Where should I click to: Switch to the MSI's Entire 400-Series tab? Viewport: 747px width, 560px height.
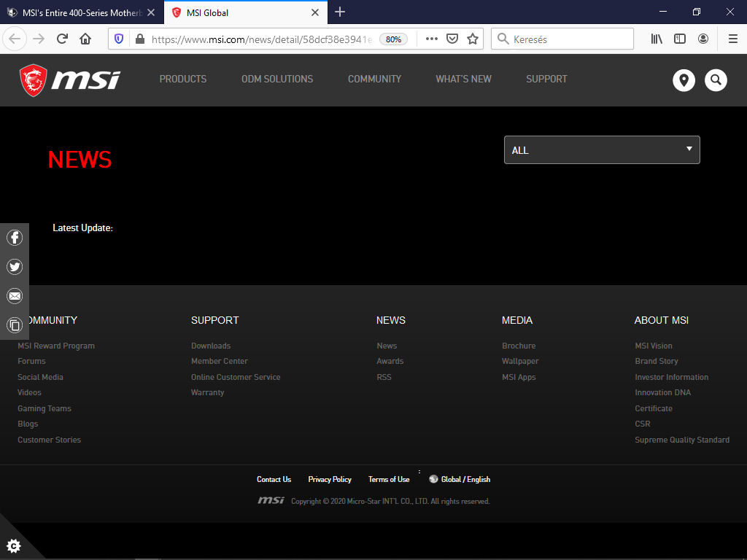[82, 12]
